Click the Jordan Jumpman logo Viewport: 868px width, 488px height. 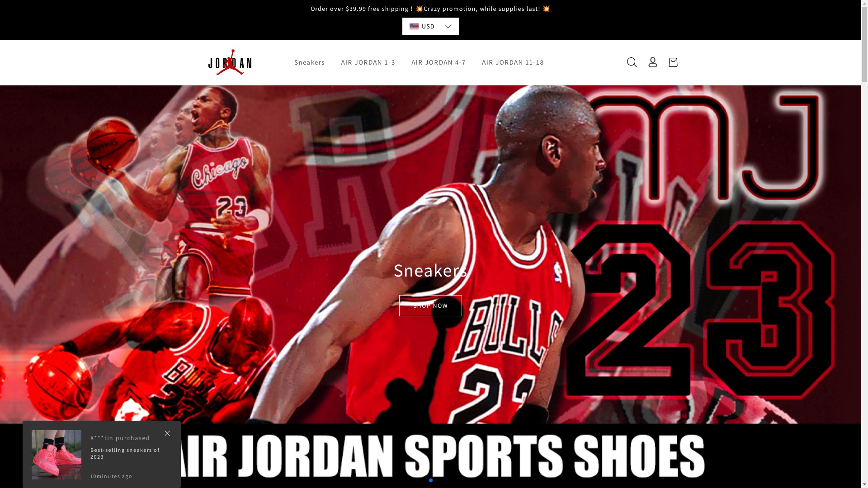[x=230, y=62]
